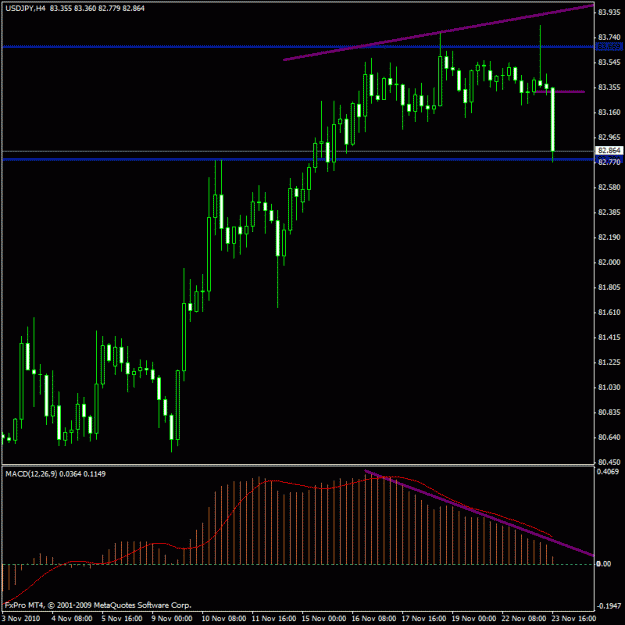Click the 83.160 price axis label
625x625 pixels.
tap(609, 113)
